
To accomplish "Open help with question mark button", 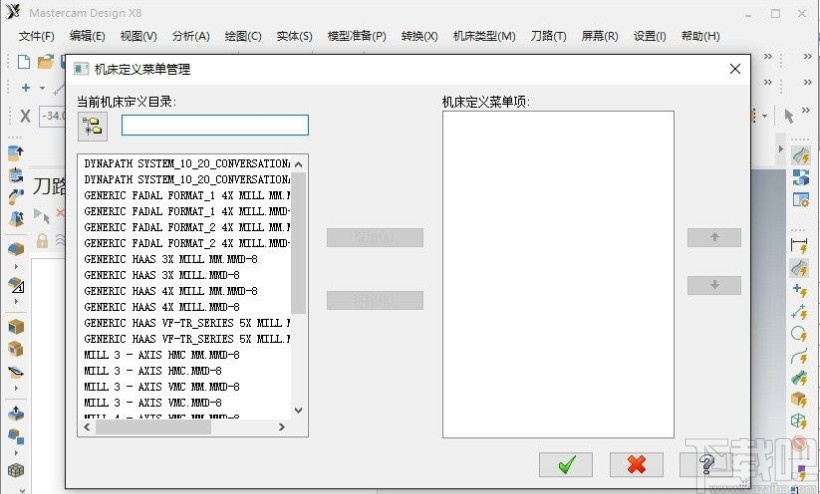I will click(x=707, y=464).
